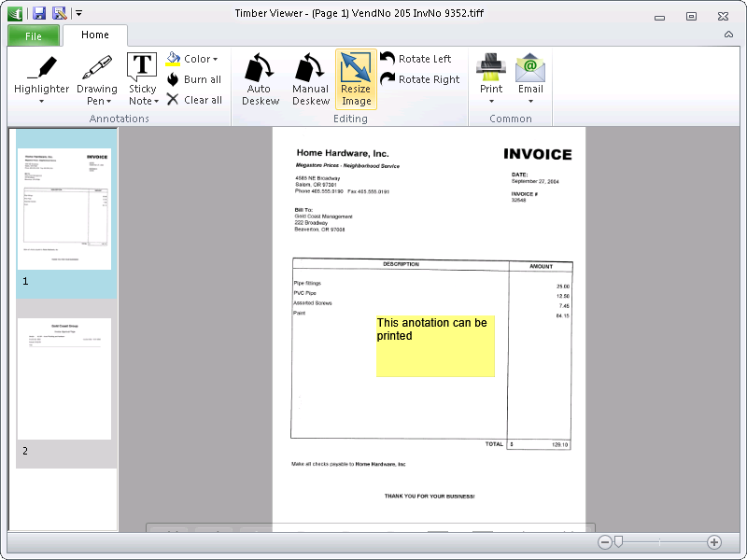
Task: Click the Rotate Right arrow icon
Action: pyautogui.click(x=388, y=78)
